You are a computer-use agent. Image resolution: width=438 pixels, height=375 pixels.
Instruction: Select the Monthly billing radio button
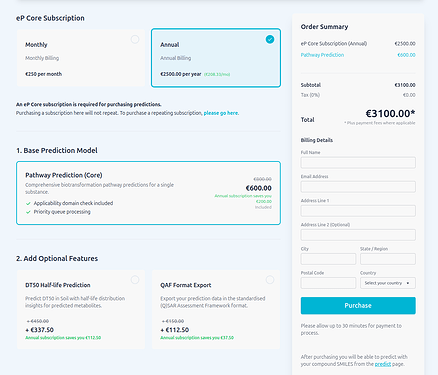coord(135,39)
